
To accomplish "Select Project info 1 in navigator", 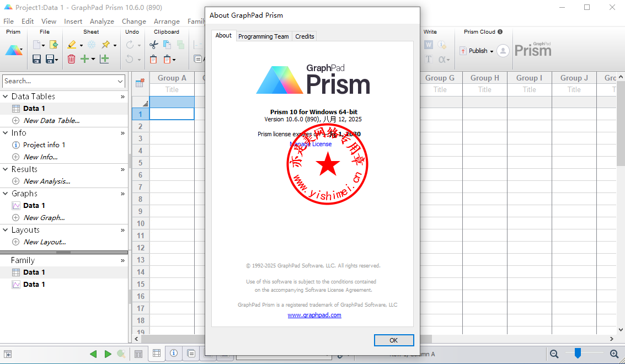I will pos(44,145).
